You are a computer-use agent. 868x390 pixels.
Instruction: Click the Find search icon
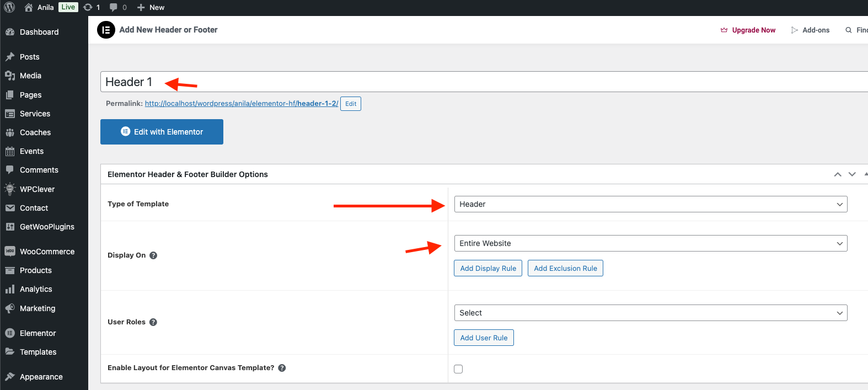[x=849, y=30]
